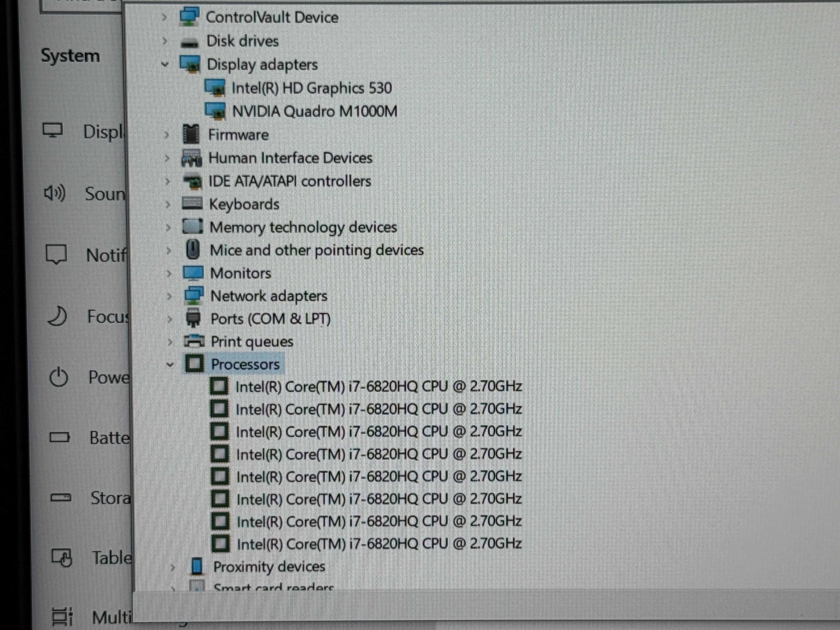
Task: Expand the ControlVault Device node
Action: point(164,17)
